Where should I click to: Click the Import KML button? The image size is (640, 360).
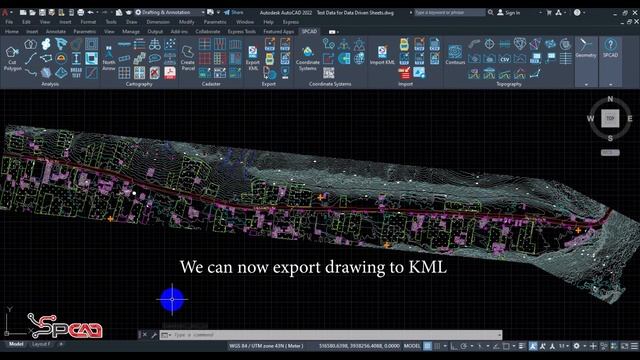(382, 55)
